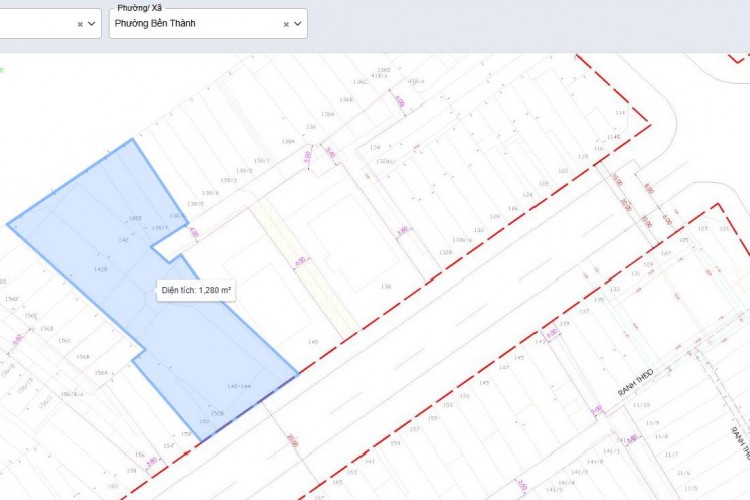Clear the leftmost dropdown selection
Screen dimensions: 750x500
point(80,24)
